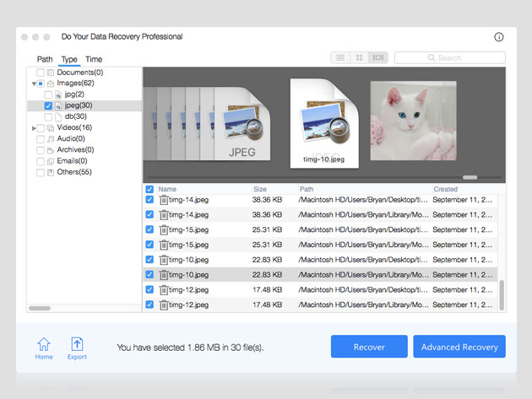Switch to cover flow preview view
Viewport: 532px width, 399px height.
(x=378, y=57)
